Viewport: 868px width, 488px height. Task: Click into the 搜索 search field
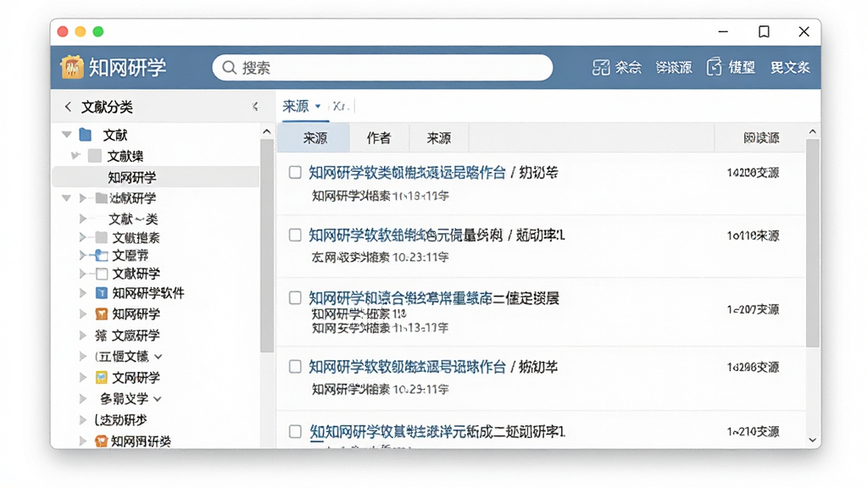(382, 68)
